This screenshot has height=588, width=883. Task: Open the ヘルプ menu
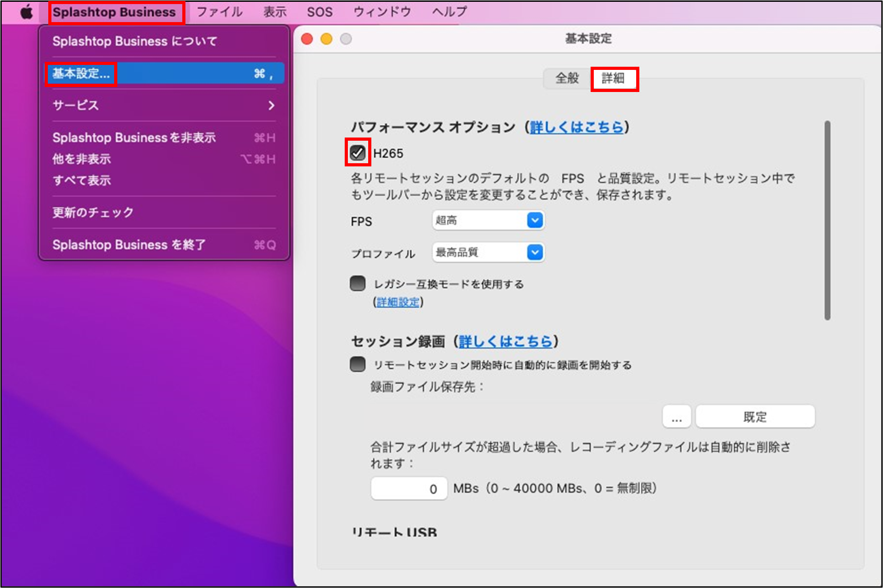point(449,12)
